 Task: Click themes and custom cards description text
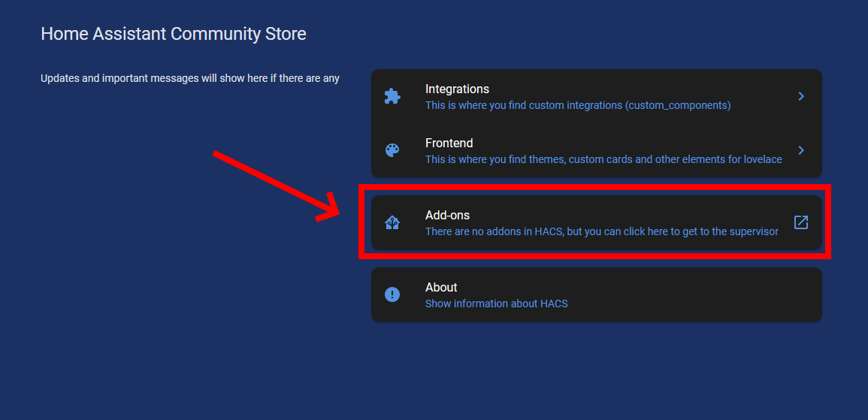pyautogui.click(x=603, y=160)
